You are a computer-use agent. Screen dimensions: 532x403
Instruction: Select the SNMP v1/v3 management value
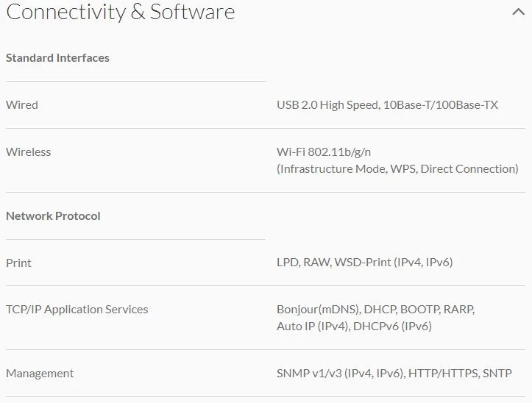click(x=394, y=373)
